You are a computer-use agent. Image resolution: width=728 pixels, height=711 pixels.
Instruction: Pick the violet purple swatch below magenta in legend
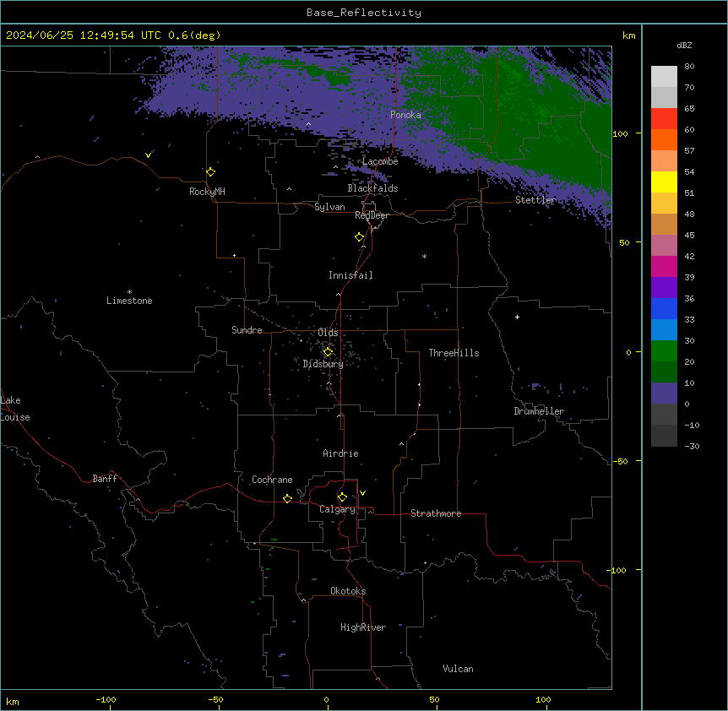pos(664,288)
